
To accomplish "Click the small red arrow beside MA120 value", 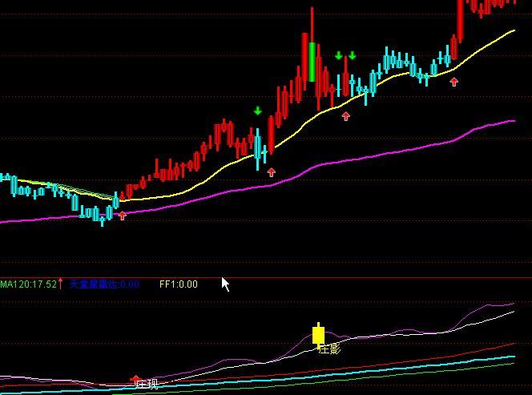I will coord(61,284).
